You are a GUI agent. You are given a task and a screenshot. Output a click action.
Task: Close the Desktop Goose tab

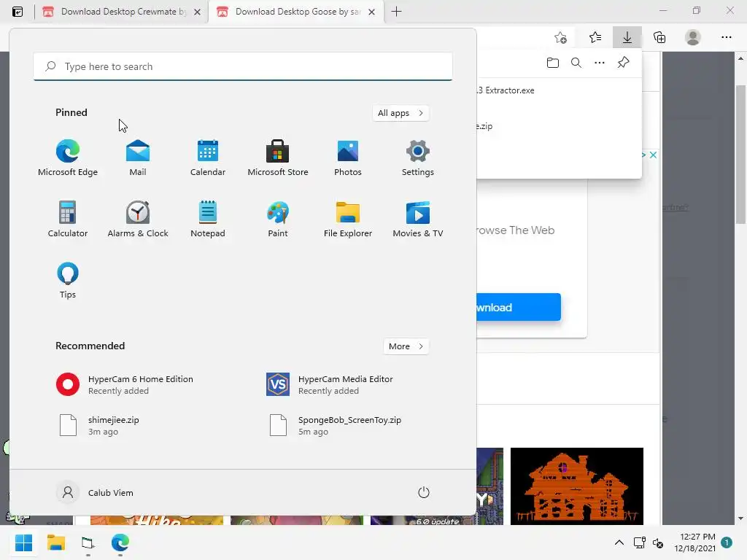pyautogui.click(x=371, y=12)
